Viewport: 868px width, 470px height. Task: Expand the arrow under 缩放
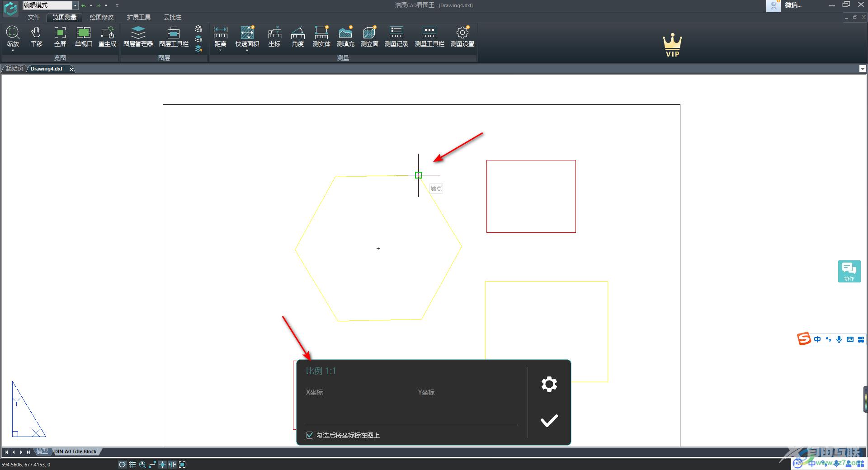point(13,51)
